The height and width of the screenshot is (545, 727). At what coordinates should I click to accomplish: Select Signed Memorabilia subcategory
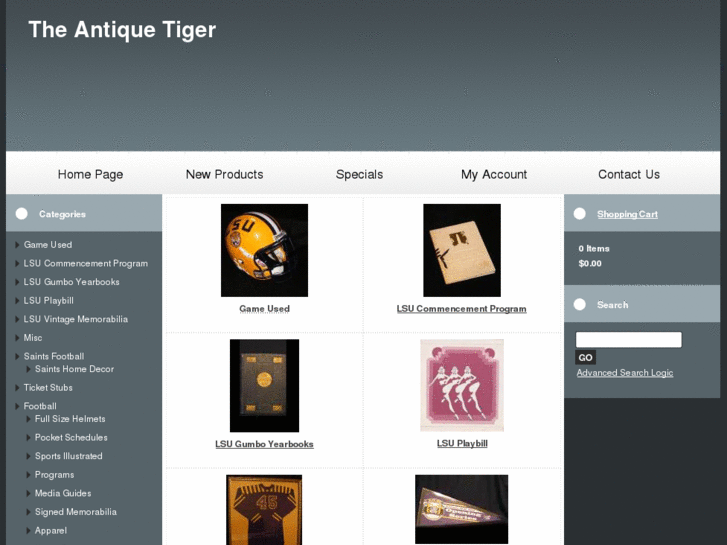coord(76,512)
